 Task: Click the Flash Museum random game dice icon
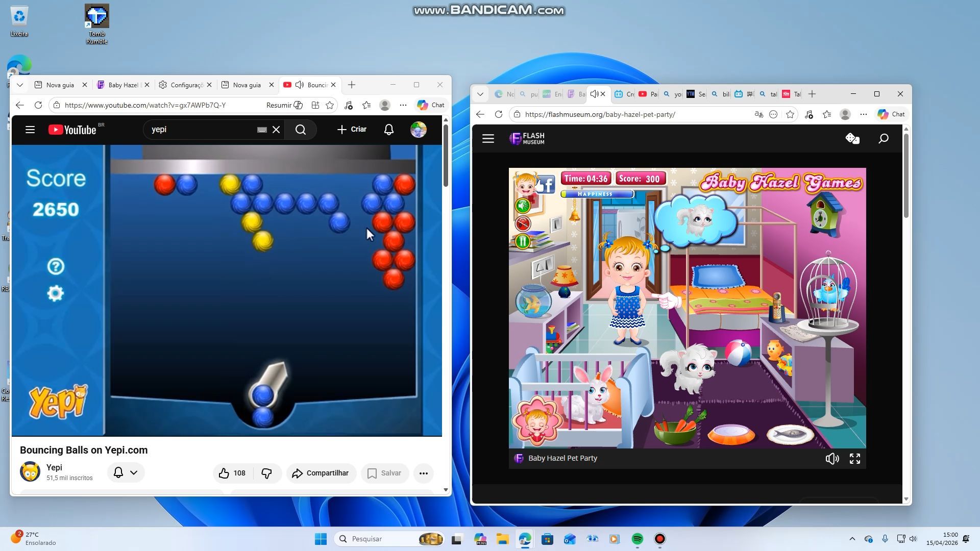click(852, 138)
